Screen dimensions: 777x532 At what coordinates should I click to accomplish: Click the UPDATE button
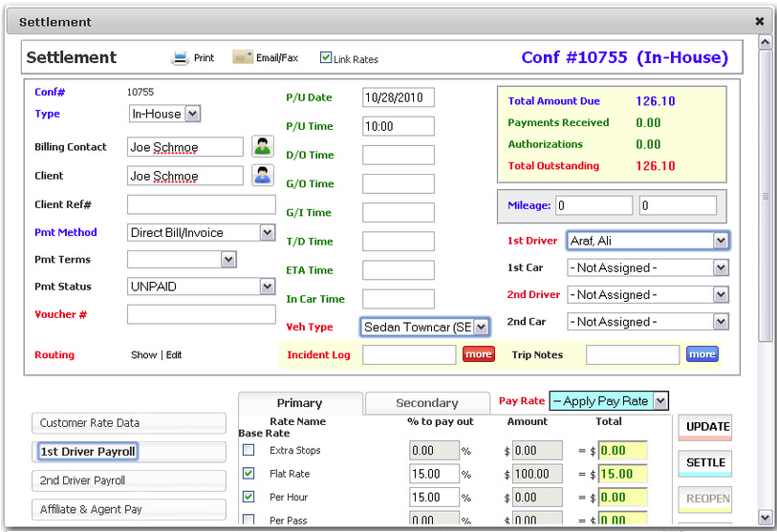click(705, 427)
